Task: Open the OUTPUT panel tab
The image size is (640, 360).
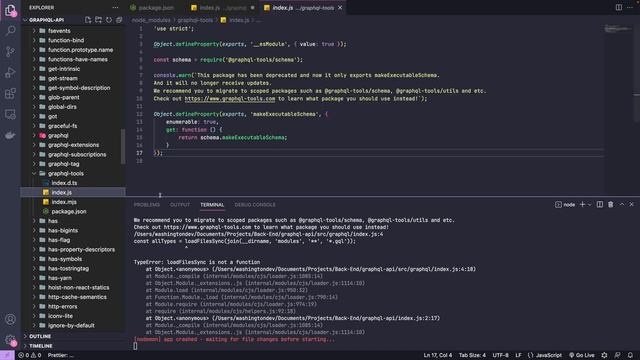Action: (x=180, y=204)
